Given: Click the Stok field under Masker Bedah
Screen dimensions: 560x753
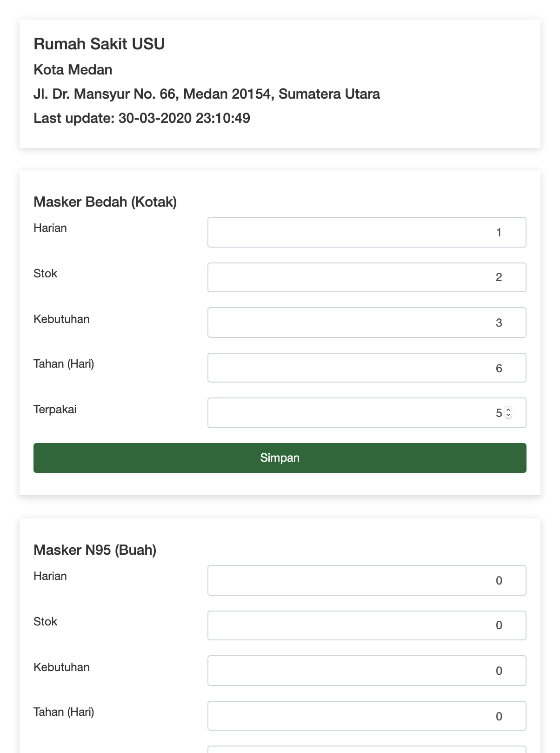Looking at the screenshot, I should click(367, 277).
